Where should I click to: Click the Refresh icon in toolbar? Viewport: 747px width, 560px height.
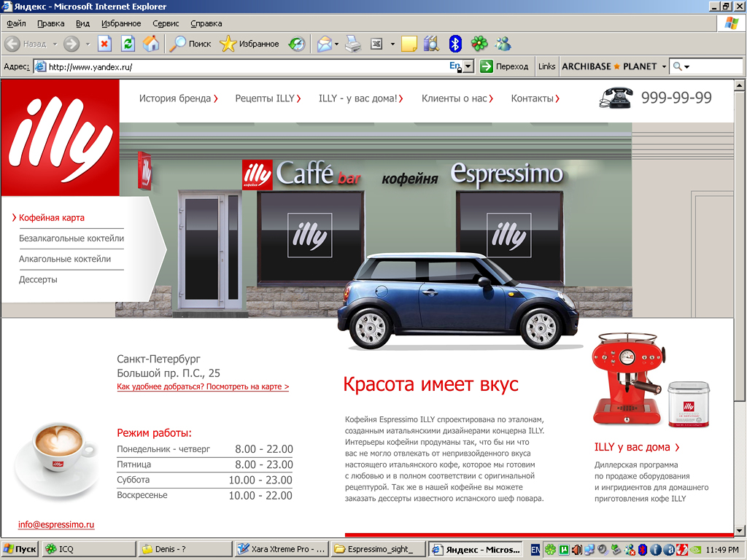128,44
